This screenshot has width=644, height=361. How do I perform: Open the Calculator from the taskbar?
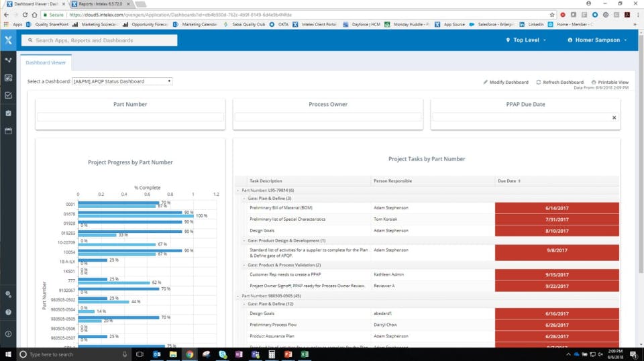tap(272, 354)
